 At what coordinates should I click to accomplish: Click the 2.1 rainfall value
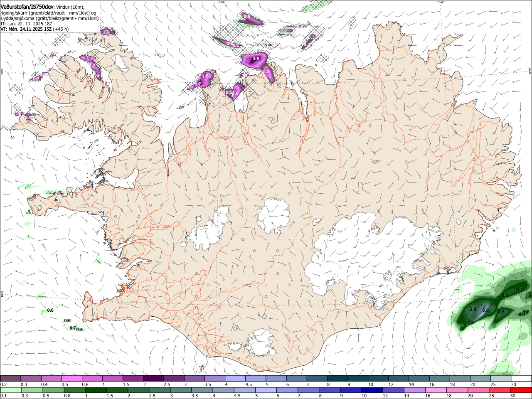click(x=505, y=296)
